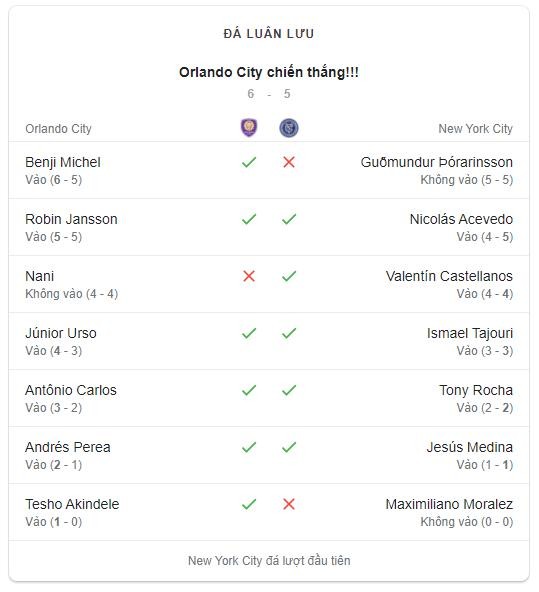
Task: Open player Andrés Perea
Action: point(68,447)
